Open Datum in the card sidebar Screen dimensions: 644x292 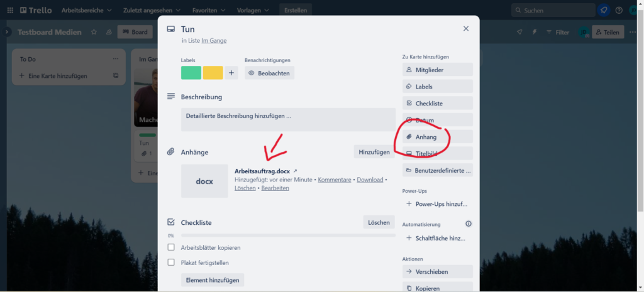(438, 120)
